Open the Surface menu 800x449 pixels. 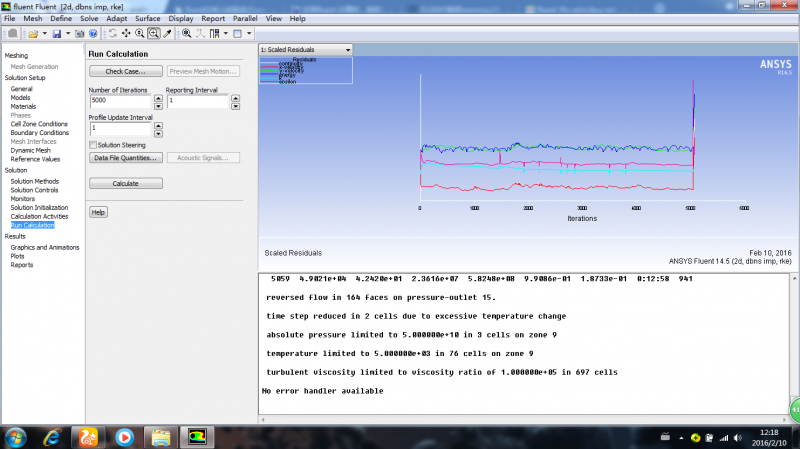[147, 18]
